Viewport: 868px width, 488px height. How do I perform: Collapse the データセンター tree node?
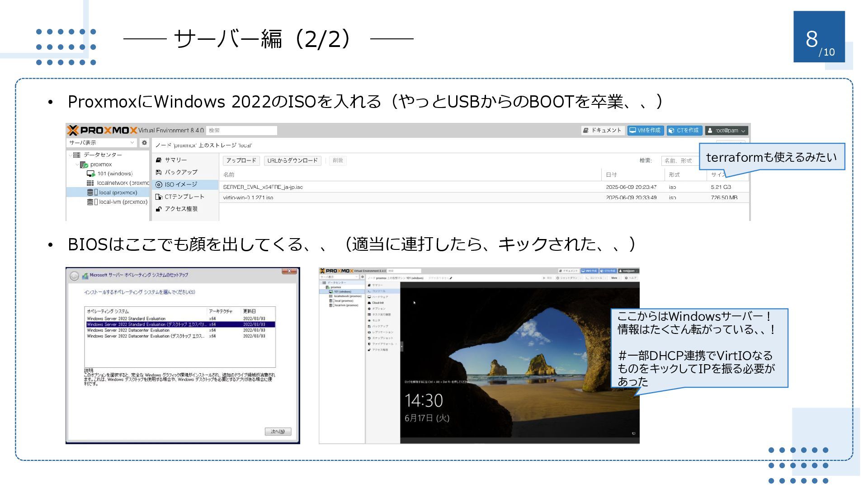click(70, 155)
